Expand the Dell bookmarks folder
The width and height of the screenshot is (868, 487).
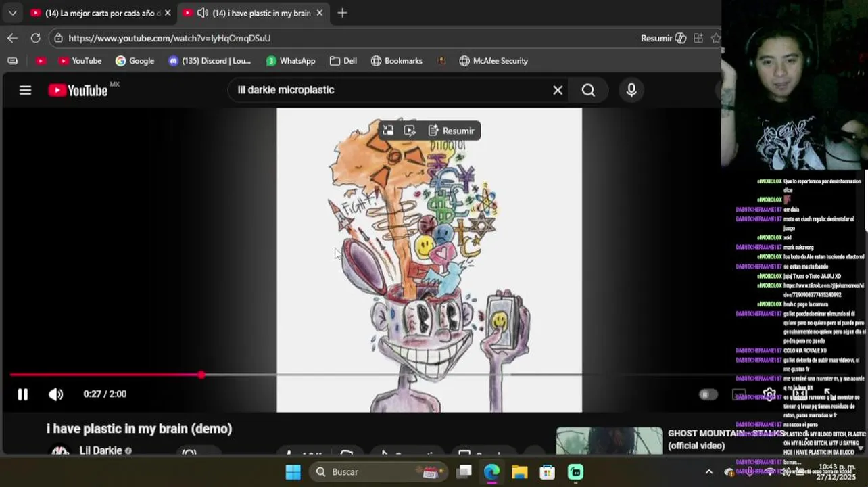pos(343,61)
